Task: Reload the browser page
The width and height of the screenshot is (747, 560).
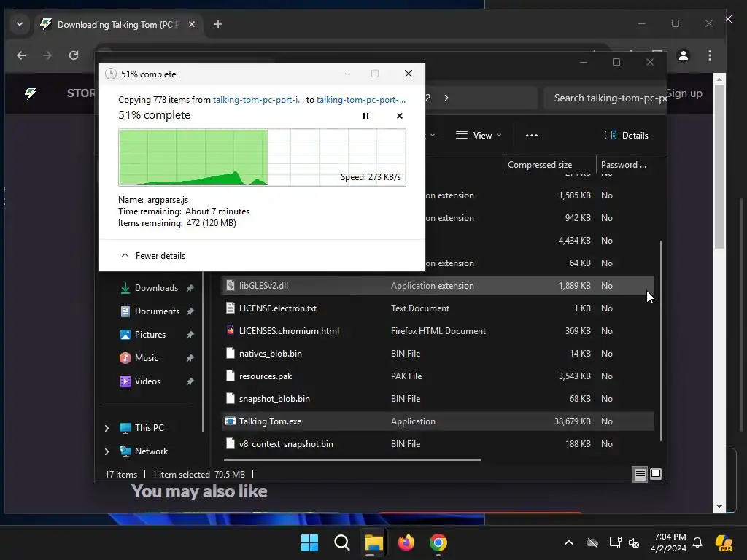Action: [74, 55]
